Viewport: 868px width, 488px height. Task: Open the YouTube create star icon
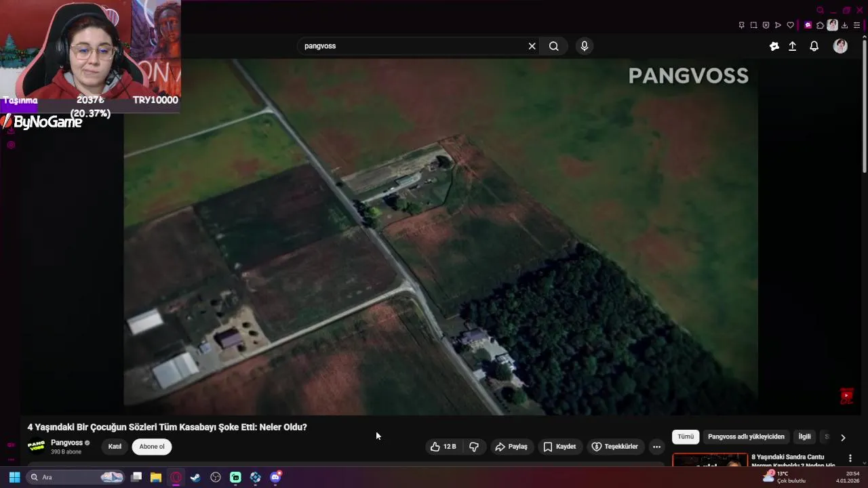pyautogui.click(x=774, y=46)
